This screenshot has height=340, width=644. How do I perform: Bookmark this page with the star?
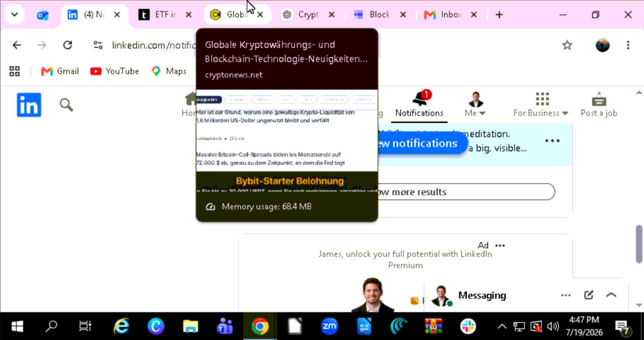click(x=567, y=45)
